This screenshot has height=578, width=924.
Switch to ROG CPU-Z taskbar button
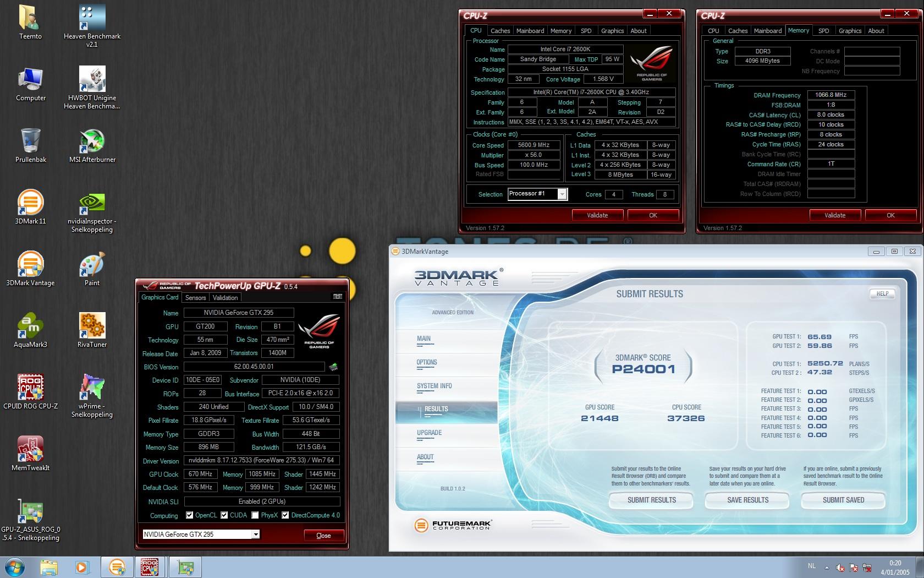click(150, 567)
